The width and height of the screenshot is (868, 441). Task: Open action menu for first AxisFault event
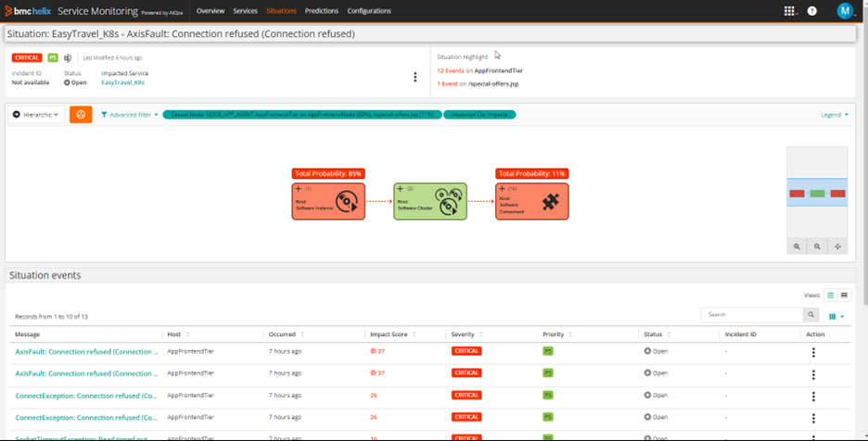click(x=813, y=352)
